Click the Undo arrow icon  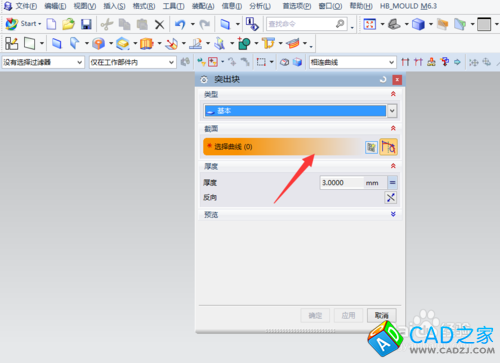(x=180, y=24)
